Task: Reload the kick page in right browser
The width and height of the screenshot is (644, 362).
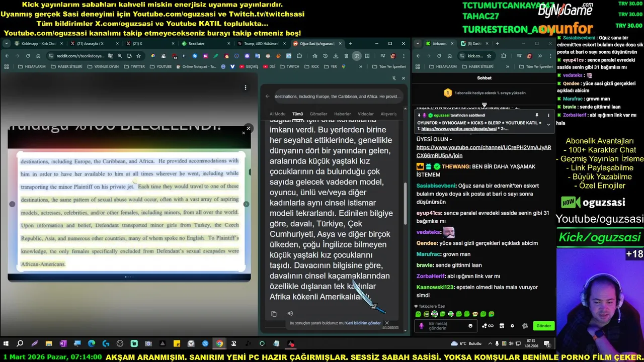Action: (439, 56)
